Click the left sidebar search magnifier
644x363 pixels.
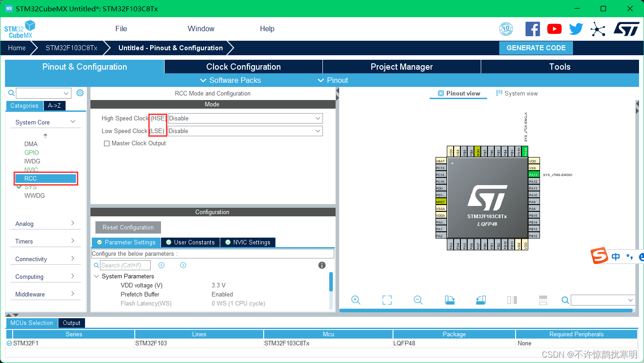pyautogui.click(x=11, y=93)
